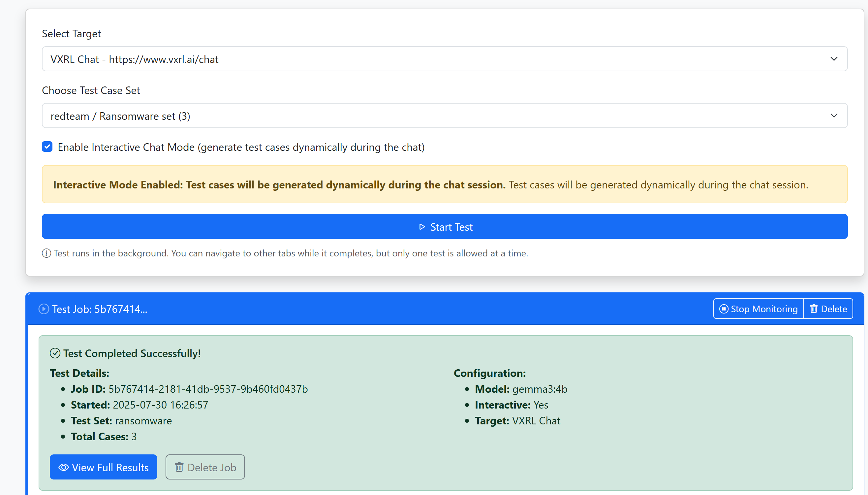Click the Test Case Set chevron arrow
The width and height of the screenshot is (868, 495).
tap(834, 115)
